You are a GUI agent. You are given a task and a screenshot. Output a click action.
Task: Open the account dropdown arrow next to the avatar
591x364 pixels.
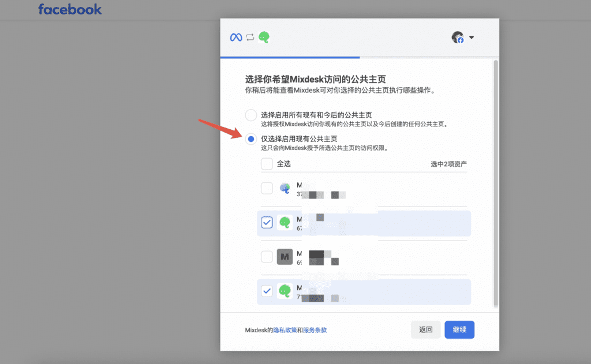[472, 37]
